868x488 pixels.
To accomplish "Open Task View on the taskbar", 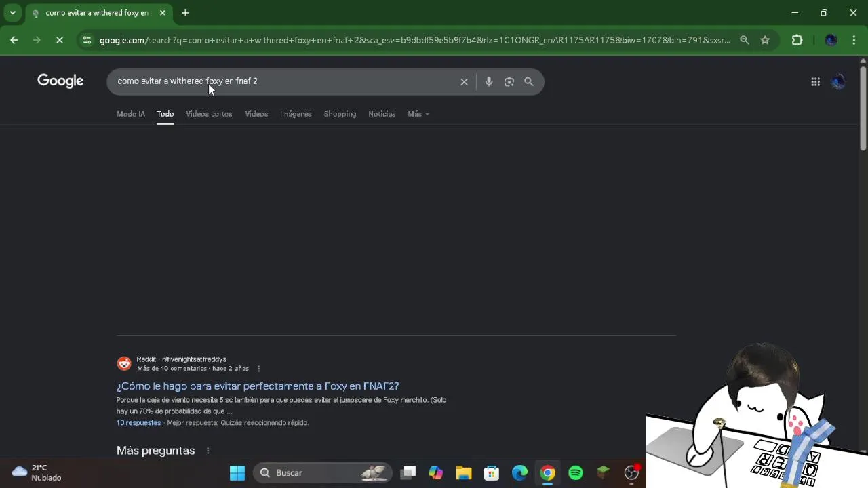I will pyautogui.click(x=408, y=473).
